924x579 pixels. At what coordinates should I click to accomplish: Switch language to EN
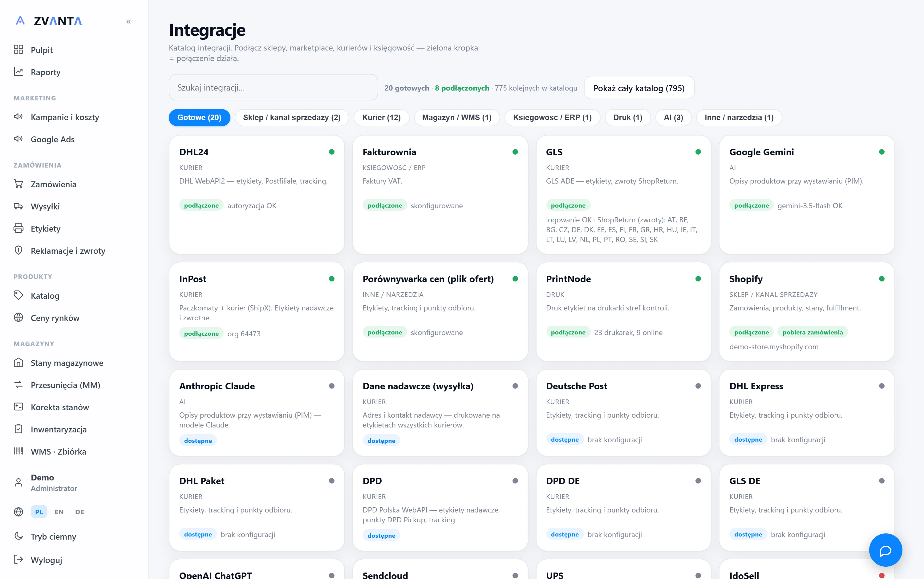59,512
